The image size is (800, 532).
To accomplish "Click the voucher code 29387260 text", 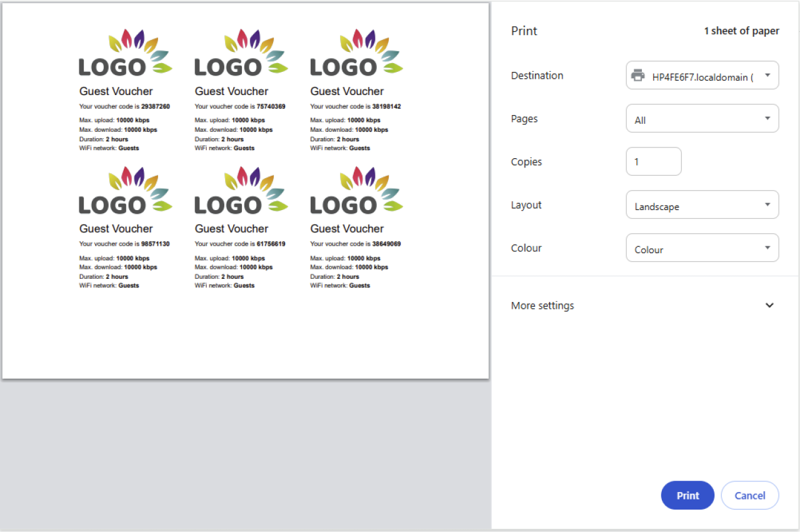I will tap(155, 107).
